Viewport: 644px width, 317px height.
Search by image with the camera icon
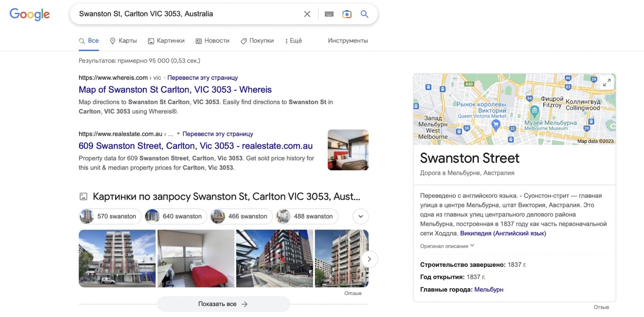click(x=347, y=14)
